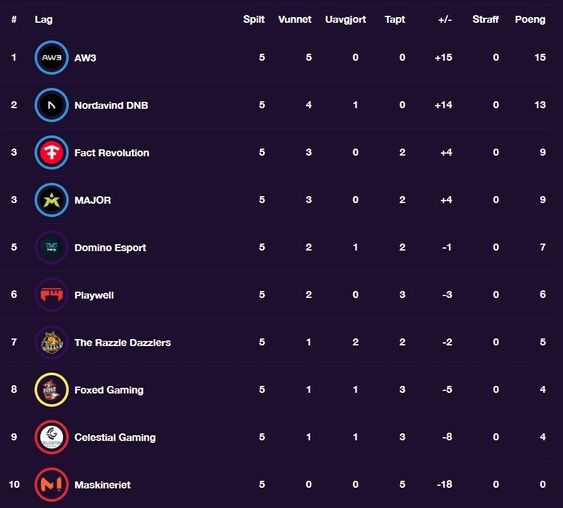
Task: Click the Maskineriet orange M logo
Action: (51, 484)
